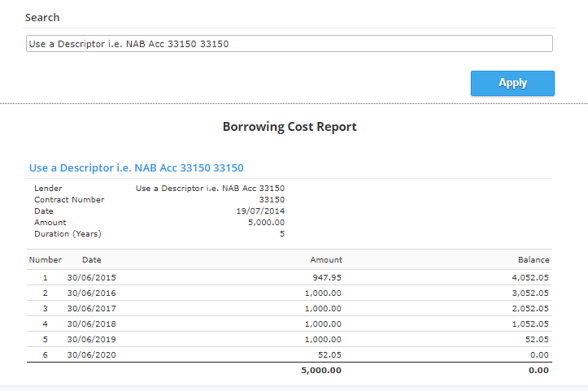Click the date 30/06/2017
588x391 pixels.
92,308
